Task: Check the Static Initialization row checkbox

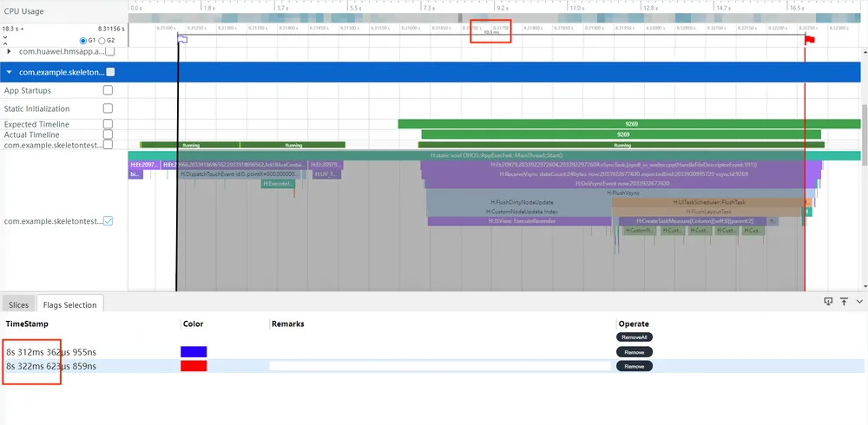Action: (x=108, y=108)
